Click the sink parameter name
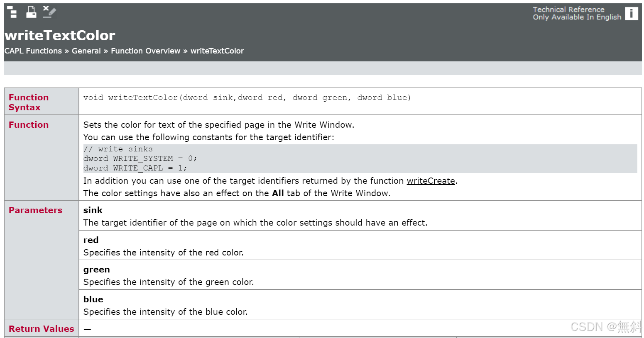The image size is (644, 338). (92, 210)
